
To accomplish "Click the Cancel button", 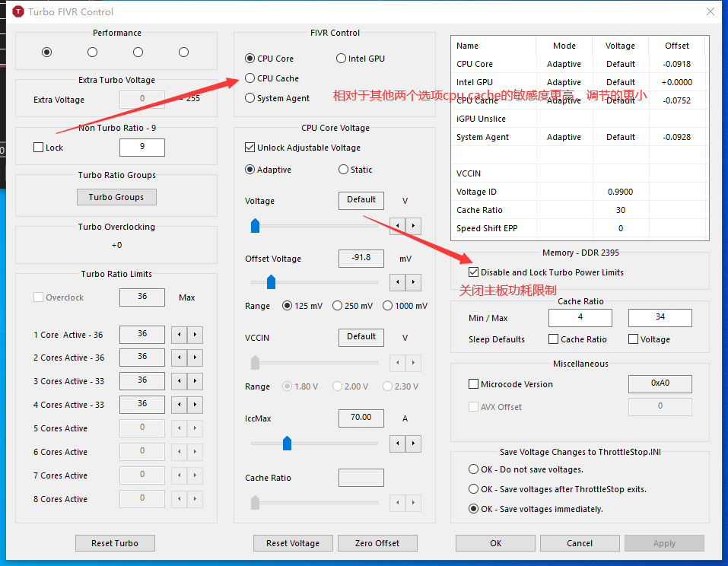I will 580,543.
